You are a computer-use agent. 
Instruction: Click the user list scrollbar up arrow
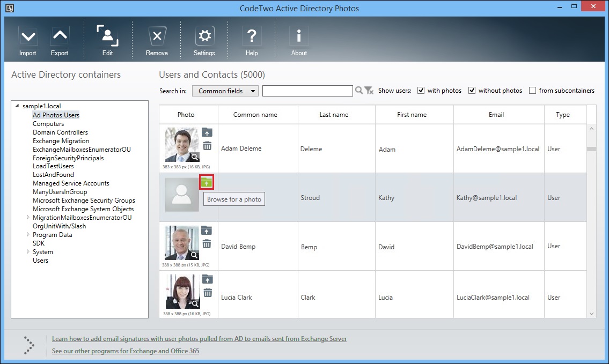point(591,129)
